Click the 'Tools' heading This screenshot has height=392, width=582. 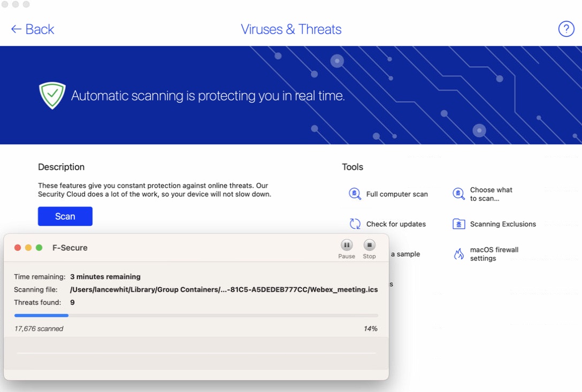pyautogui.click(x=352, y=167)
